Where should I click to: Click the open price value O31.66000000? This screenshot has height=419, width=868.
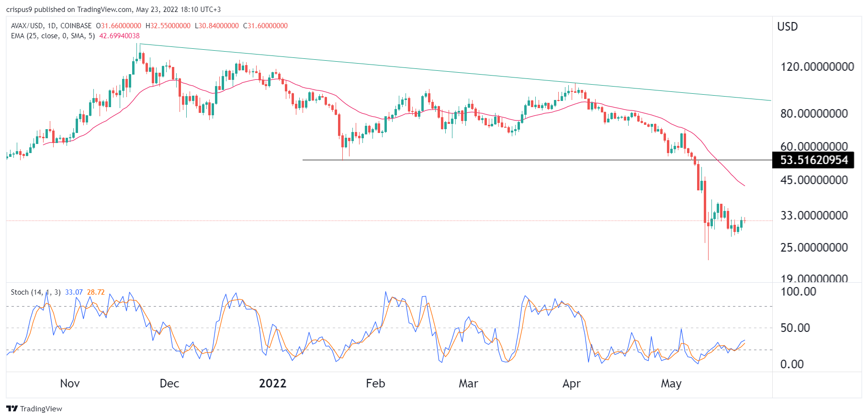coord(119,26)
